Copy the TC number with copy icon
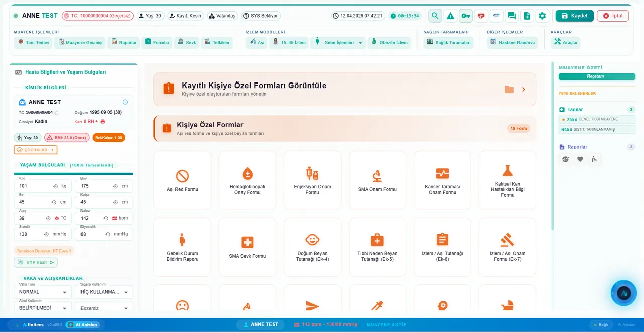 click(57, 113)
